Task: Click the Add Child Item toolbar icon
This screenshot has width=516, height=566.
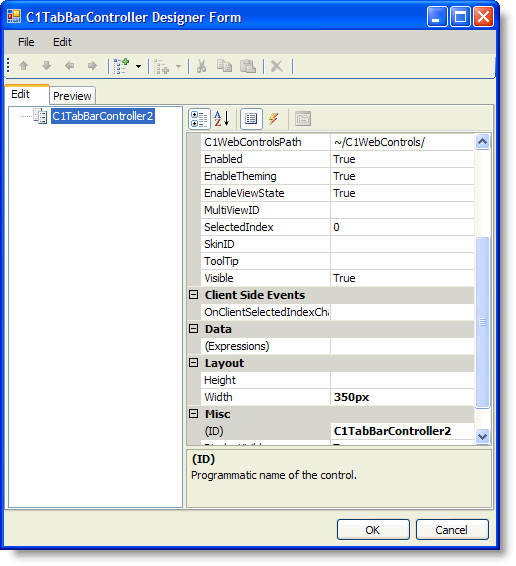Action: (x=122, y=66)
